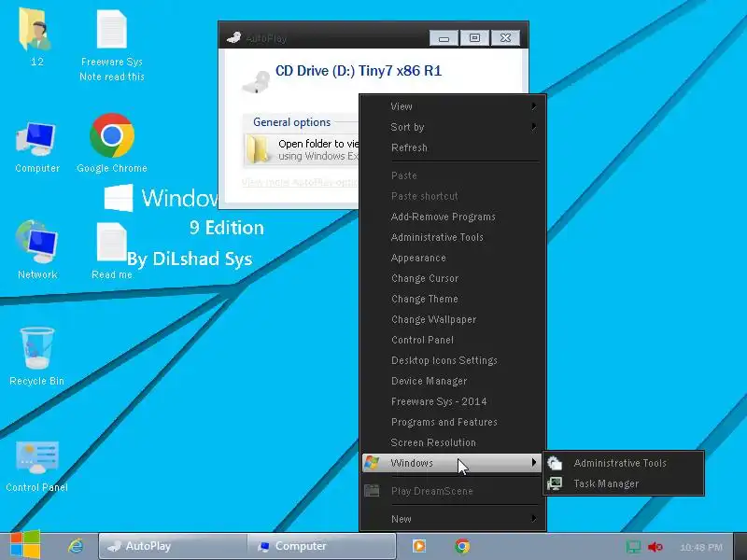Expand the New submenu arrow
This screenshot has width=747, height=560.
[x=533, y=519]
